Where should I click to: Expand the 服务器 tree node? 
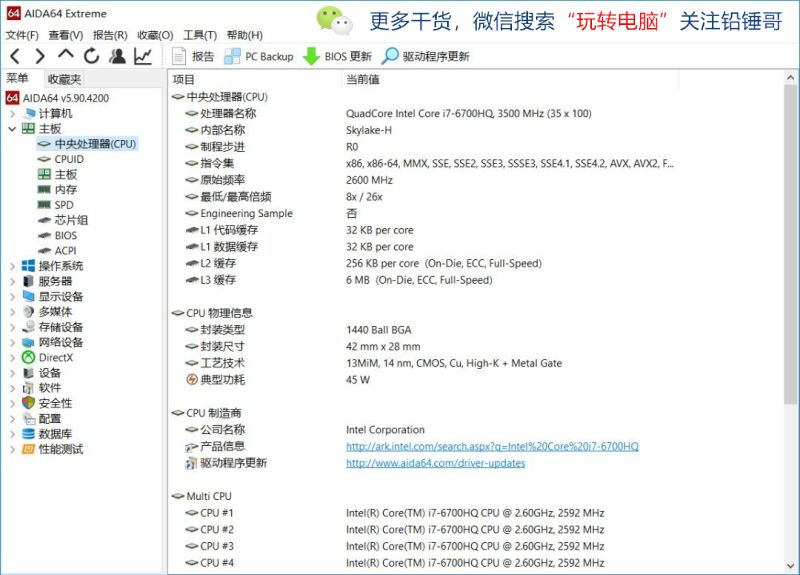[12, 281]
